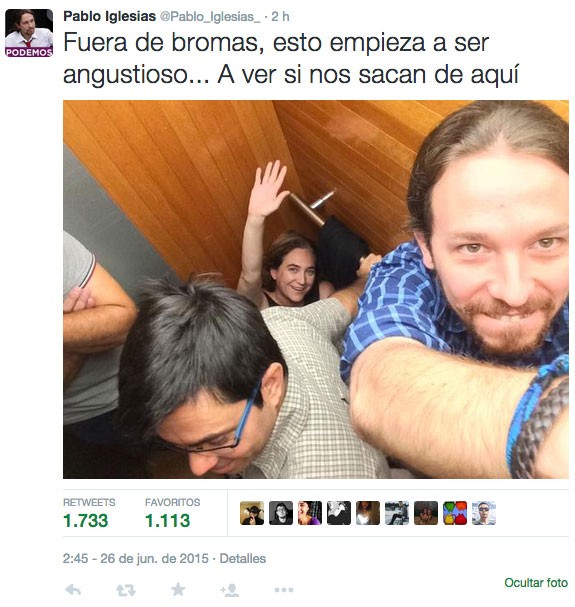Hide the photo via Ocultar foto
Screen dimensions: 575x607
536,582
